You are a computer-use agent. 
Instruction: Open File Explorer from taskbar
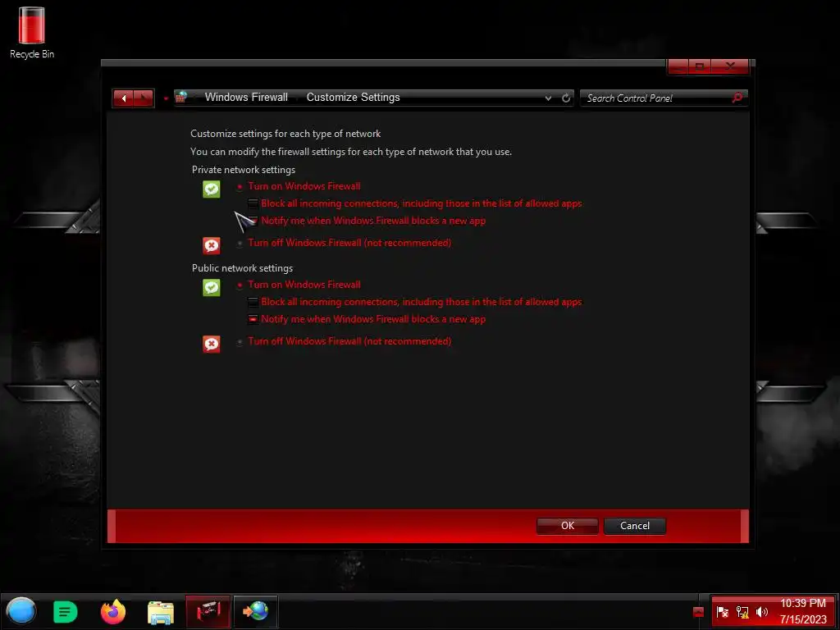160,612
